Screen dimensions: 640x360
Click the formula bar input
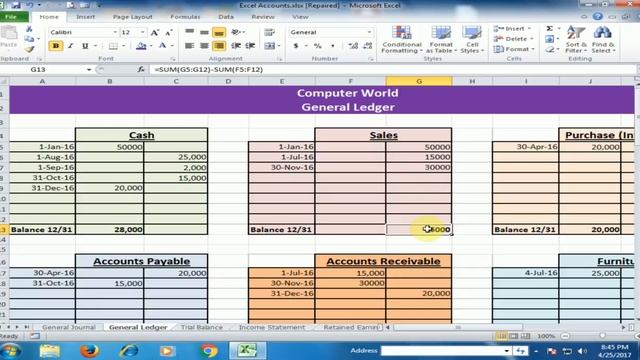(x=392, y=69)
